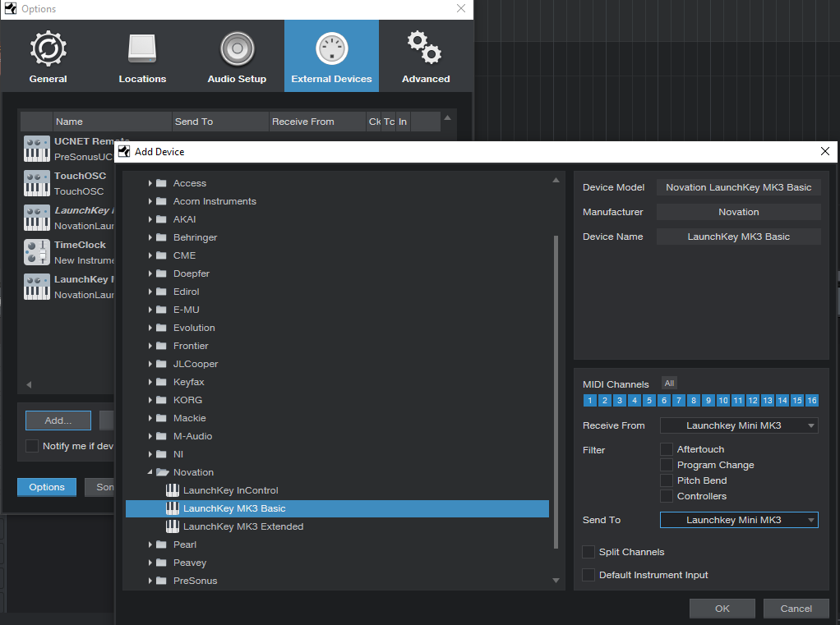This screenshot has height=625, width=840.
Task: Click the UCNET Remote keyboard device icon
Action: pos(37,149)
